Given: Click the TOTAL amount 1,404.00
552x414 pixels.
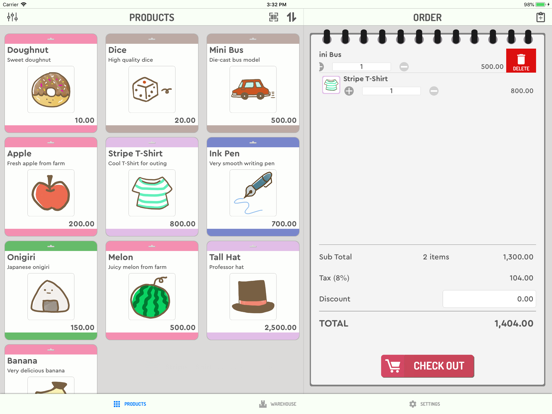Looking at the screenshot, I should pos(514,324).
